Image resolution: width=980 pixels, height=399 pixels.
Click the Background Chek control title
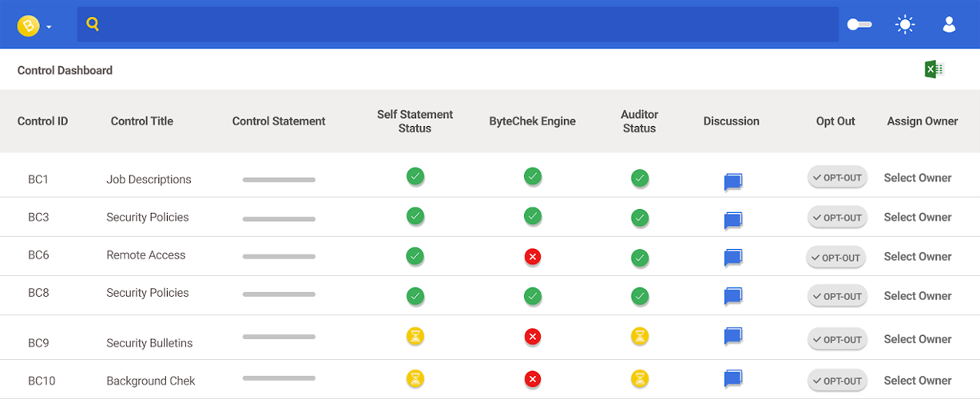pyautogui.click(x=150, y=381)
